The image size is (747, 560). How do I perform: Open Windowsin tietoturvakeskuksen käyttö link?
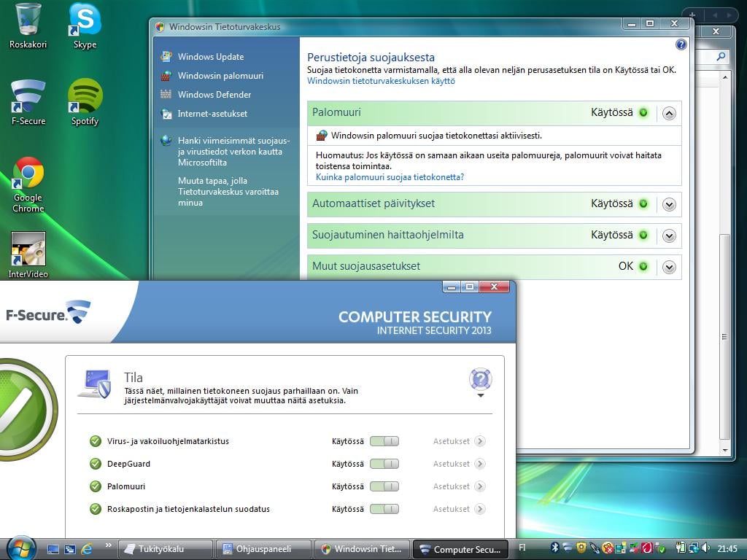click(x=381, y=81)
